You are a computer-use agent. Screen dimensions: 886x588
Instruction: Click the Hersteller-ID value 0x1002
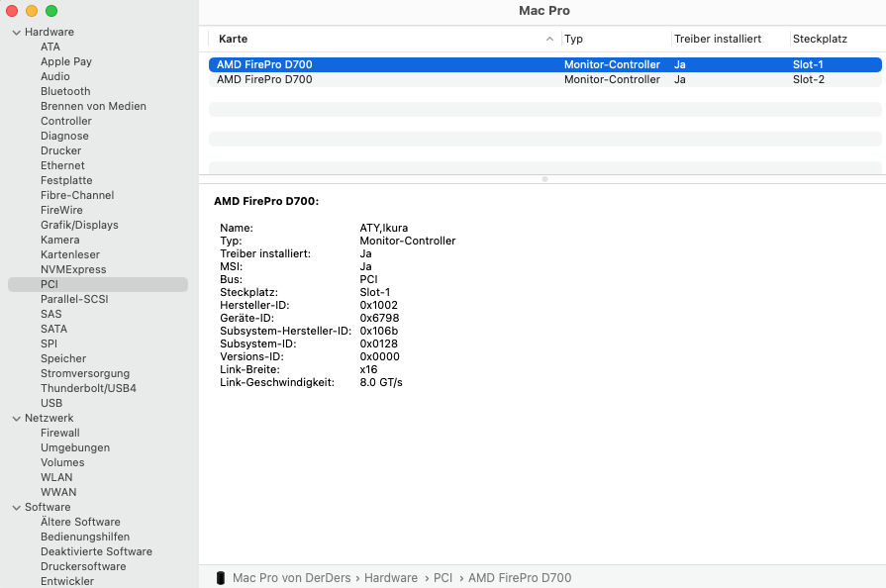coord(379,305)
